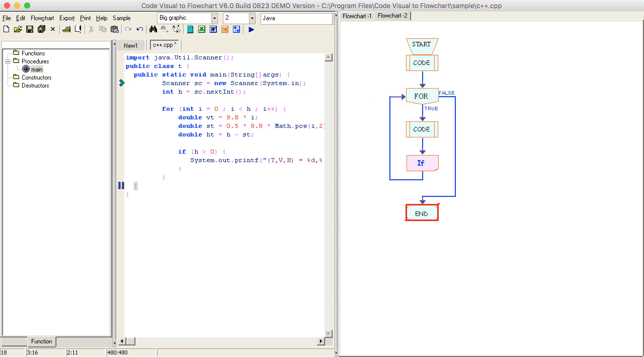Click the CODE block below START
The image size is (644, 357).
(422, 63)
